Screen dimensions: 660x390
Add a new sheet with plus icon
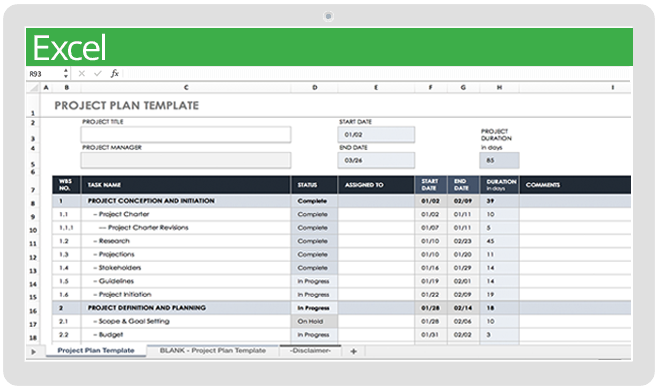tap(354, 351)
